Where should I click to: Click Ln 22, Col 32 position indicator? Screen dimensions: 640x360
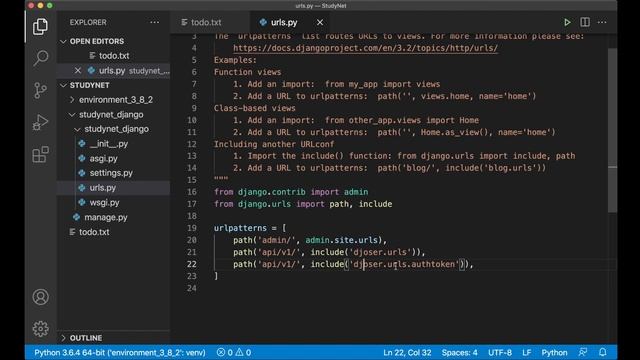(407, 352)
